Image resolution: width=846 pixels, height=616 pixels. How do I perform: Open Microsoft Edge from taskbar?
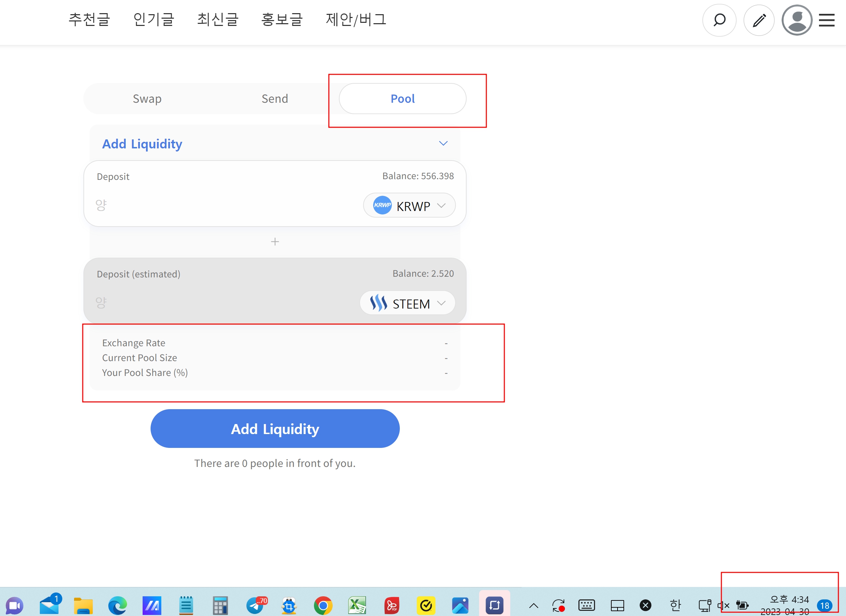pos(118,606)
